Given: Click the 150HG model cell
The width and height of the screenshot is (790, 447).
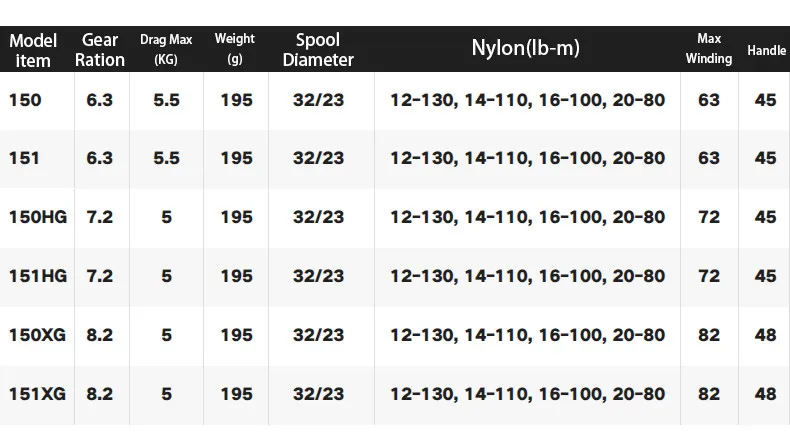Looking at the screenshot, I should (x=38, y=217).
